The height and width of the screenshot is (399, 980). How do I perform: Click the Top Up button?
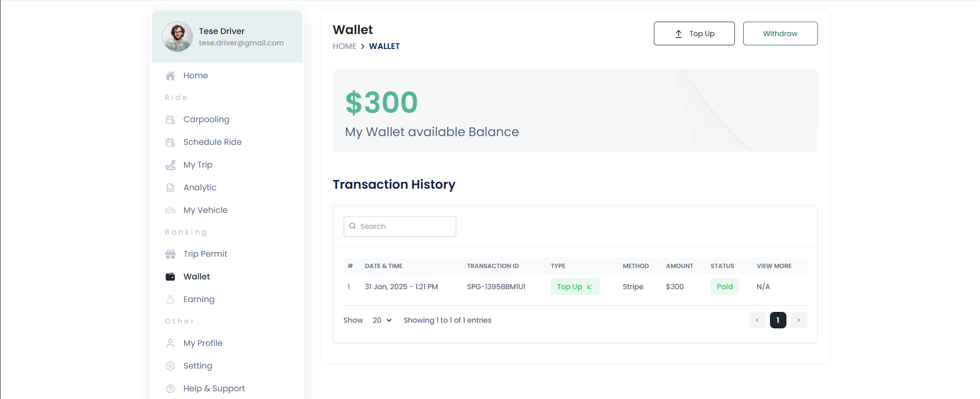[x=694, y=34]
